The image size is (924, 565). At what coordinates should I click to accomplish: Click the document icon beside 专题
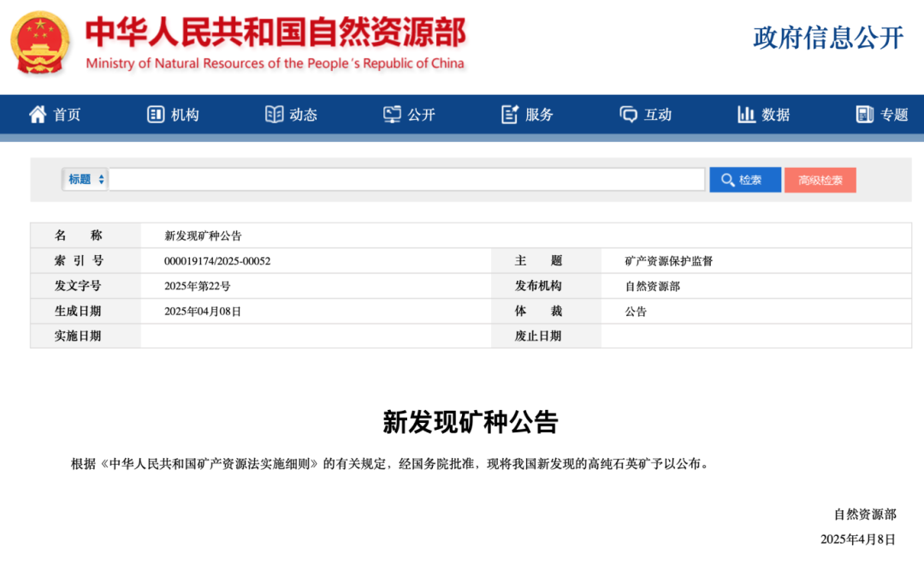coord(865,115)
